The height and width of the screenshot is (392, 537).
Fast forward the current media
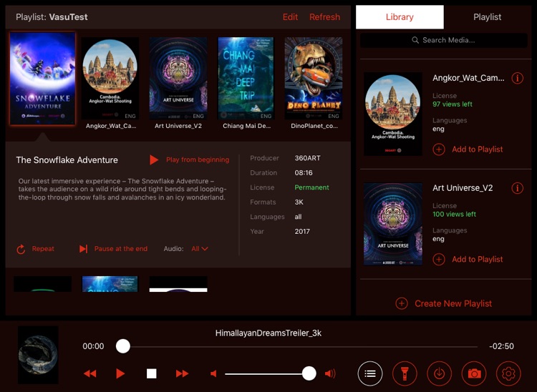coord(182,373)
